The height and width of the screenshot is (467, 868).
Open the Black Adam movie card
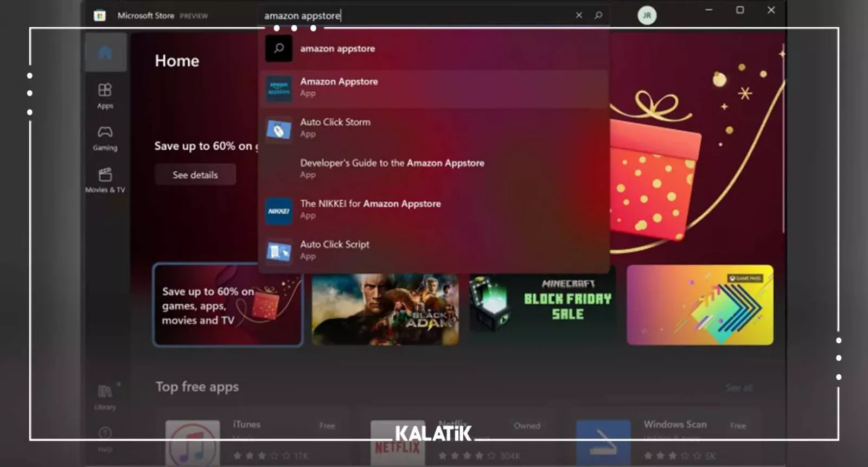click(385, 309)
